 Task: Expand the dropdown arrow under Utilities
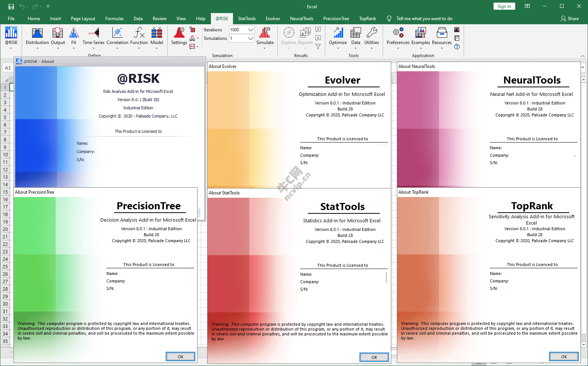(x=371, y=48)
